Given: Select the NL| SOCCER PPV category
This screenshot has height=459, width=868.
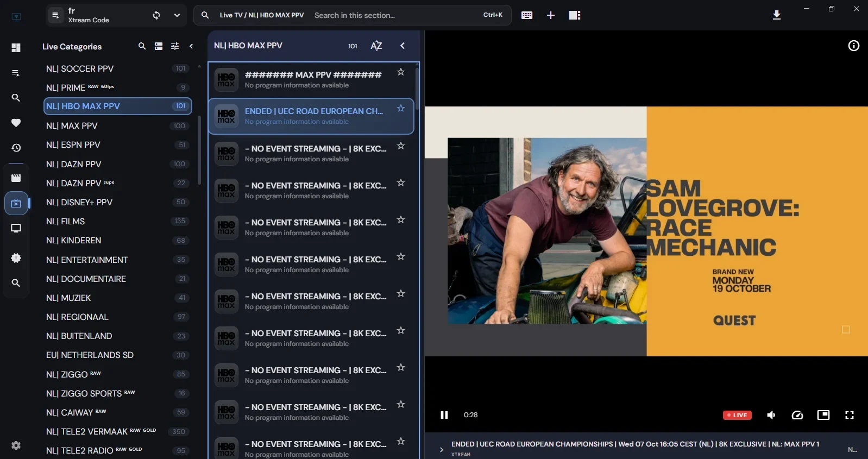Looking at the screenshot, I should click(117, 68).
